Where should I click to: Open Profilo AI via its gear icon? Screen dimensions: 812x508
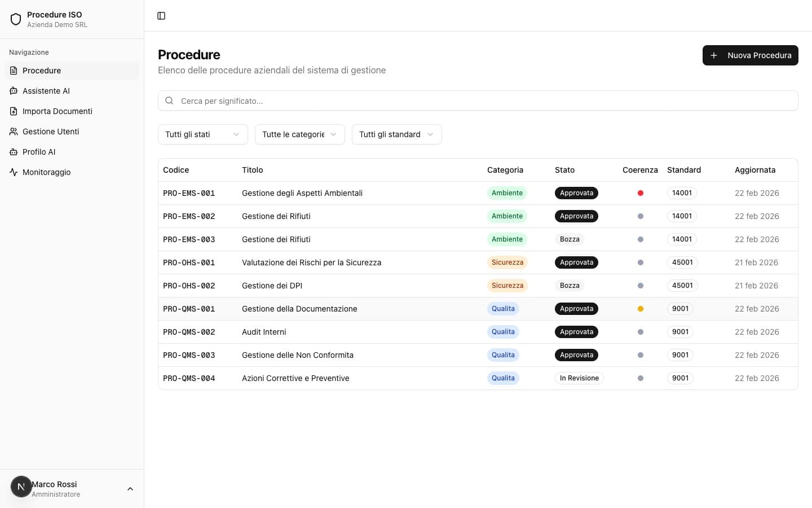point(13,152)
